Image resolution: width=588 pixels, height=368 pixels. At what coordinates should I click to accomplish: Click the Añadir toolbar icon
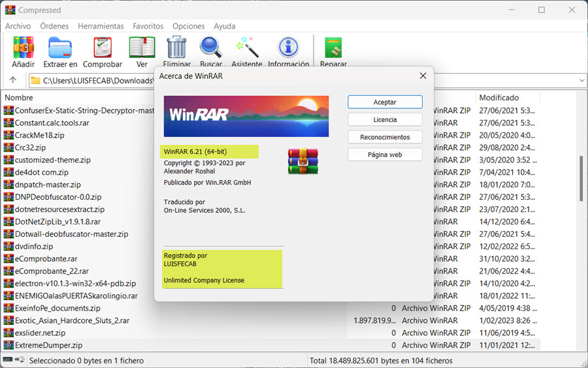[24, 47]
